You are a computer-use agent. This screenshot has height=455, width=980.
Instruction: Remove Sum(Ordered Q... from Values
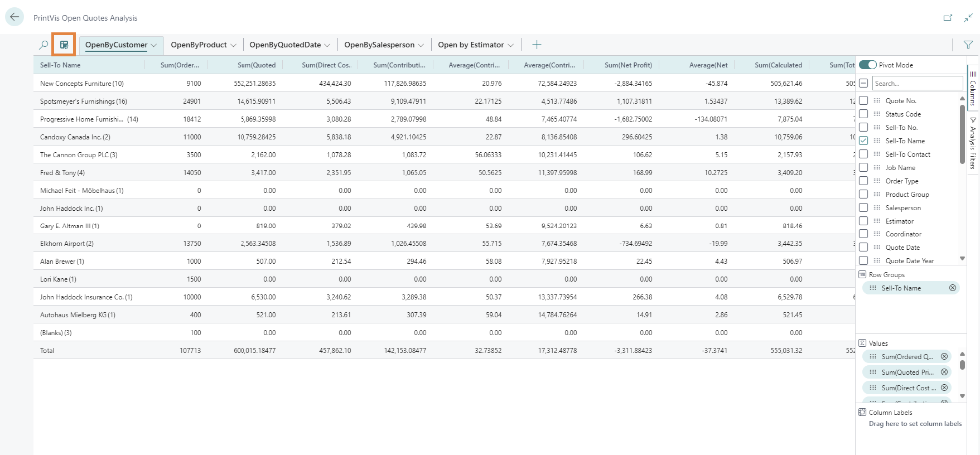pyautogui.click(x=944, y=357)
